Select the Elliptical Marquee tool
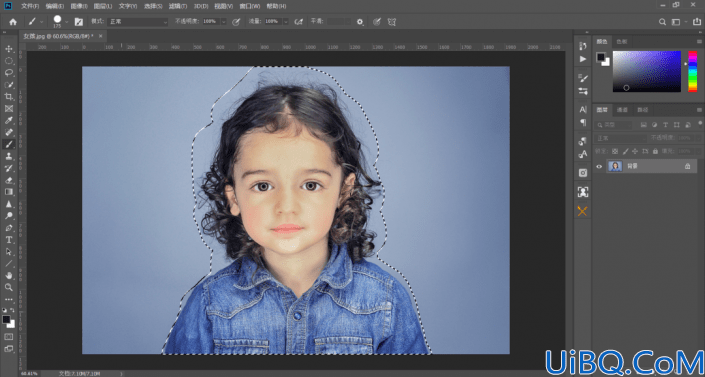This screenshot has height=377, width=705. click(x=9, y=61)
